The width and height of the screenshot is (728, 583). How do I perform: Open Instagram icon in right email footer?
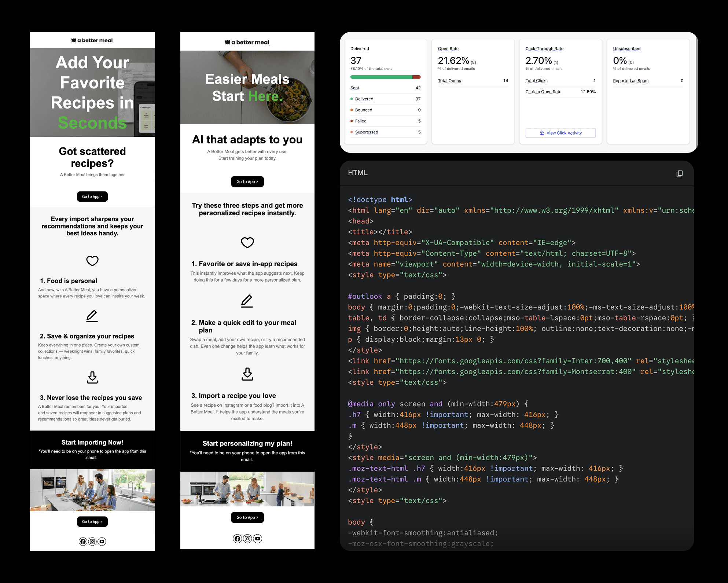pos(247,539)
